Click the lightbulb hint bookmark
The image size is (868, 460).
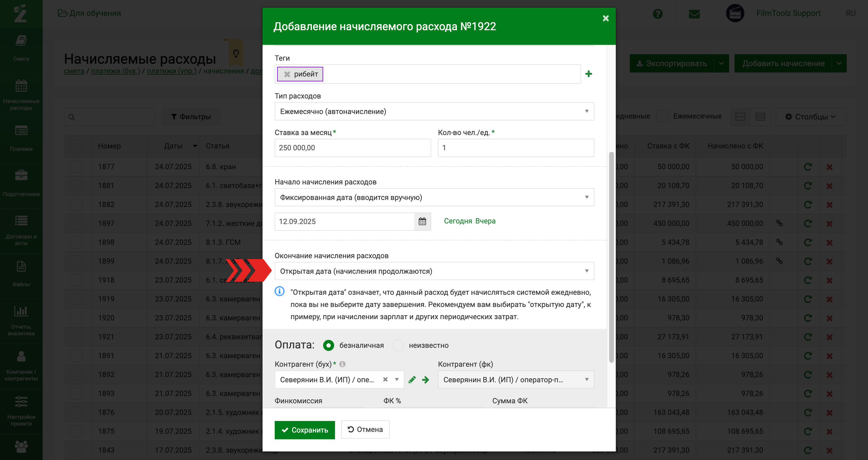pyautogui.click(x=236, y=53)
